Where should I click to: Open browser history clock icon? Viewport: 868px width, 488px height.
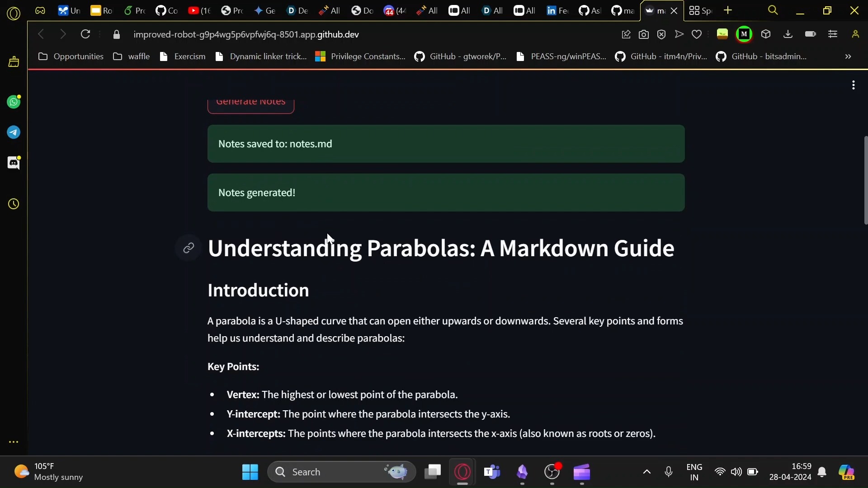pos(14,204)
